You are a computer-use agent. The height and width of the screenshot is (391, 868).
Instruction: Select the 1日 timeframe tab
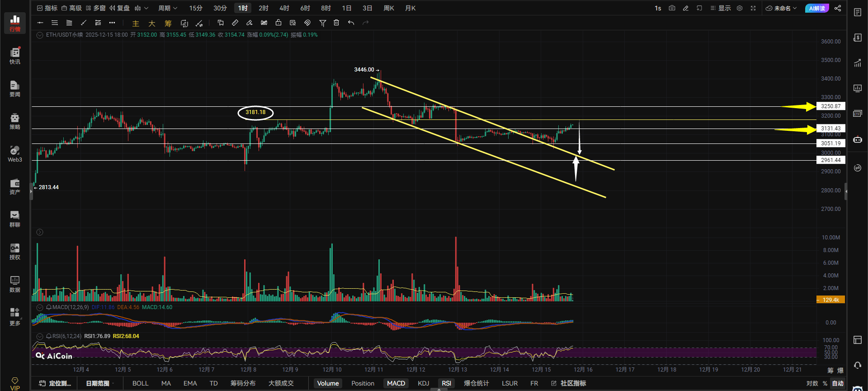click(x=346, y=8)
